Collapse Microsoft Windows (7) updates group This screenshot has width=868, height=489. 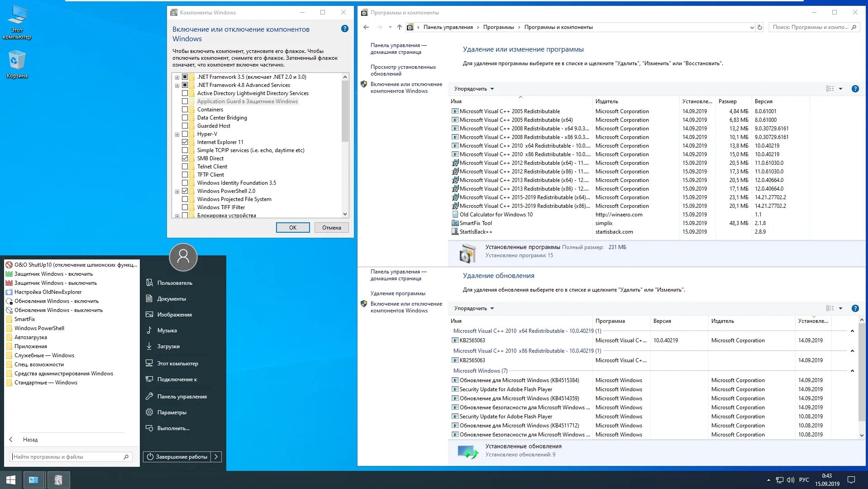[852, 371]
